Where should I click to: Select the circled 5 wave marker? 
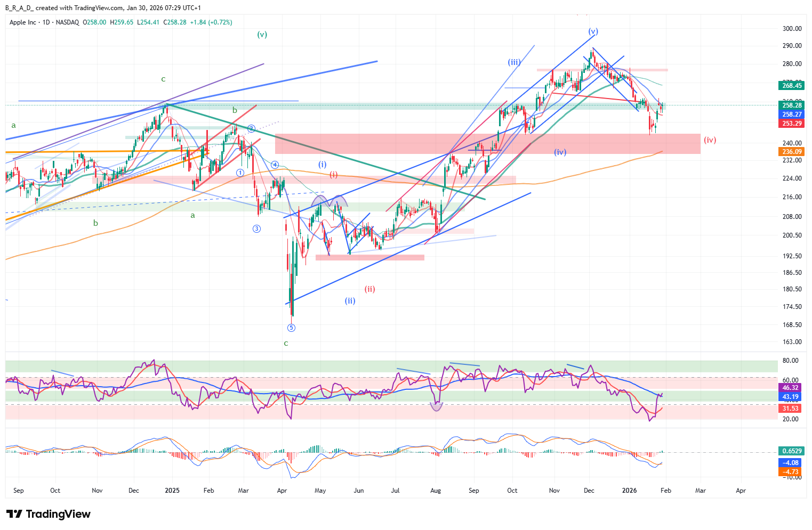tap(291, 328)
